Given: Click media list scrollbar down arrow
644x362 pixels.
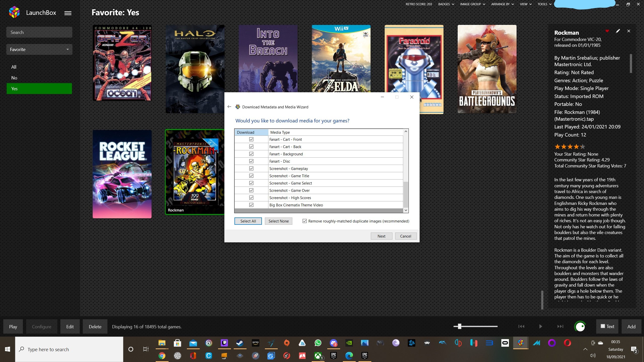Looking at the screenshot, I should [x=406, y=210].
